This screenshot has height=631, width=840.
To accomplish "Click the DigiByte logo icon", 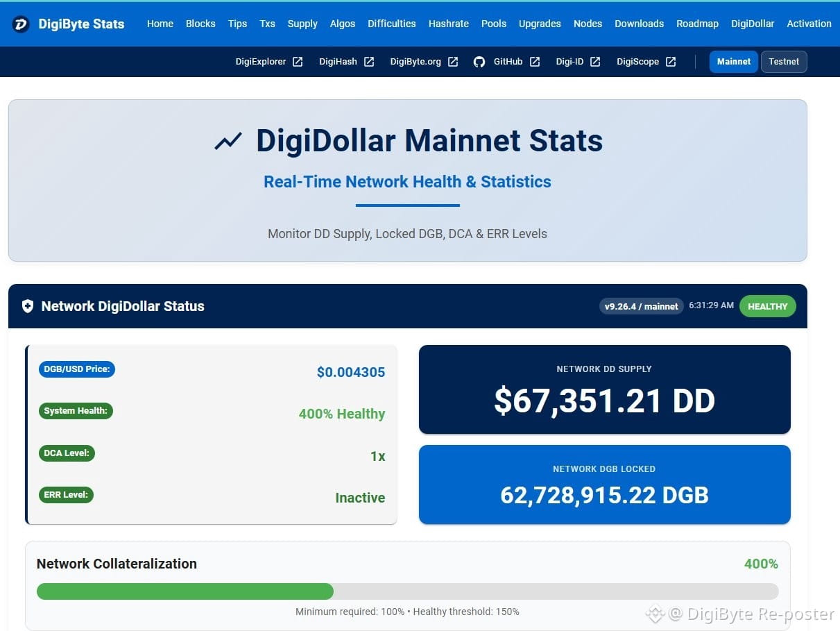I will click(x=21, y=24).
